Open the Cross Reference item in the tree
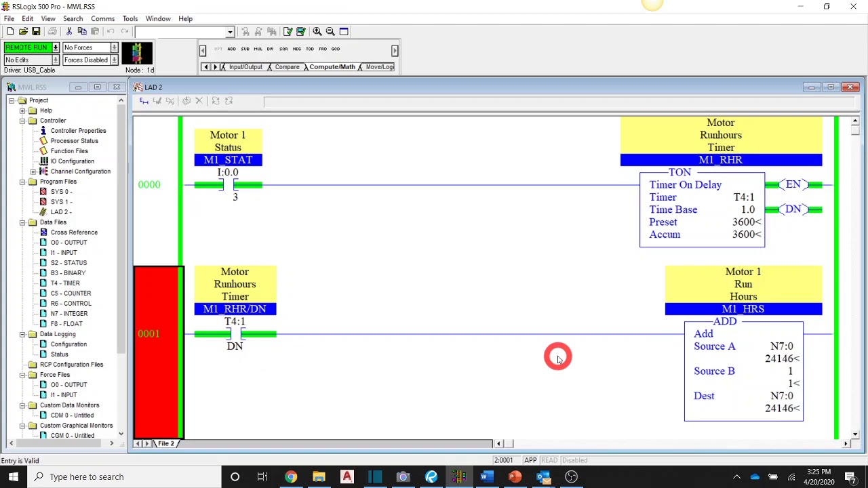Viewport: 868px width, 488px height. [74, 232]
